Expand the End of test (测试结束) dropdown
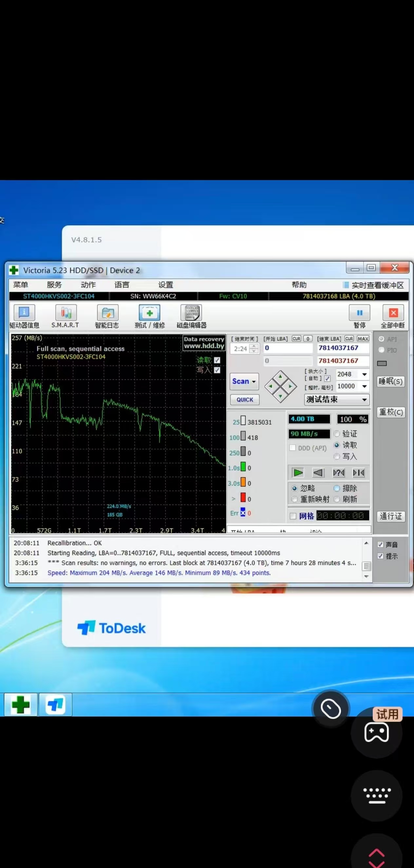Image resolution: width=414 pixels, height=868 pixels. pyautogui.click(x=364, y=400)
